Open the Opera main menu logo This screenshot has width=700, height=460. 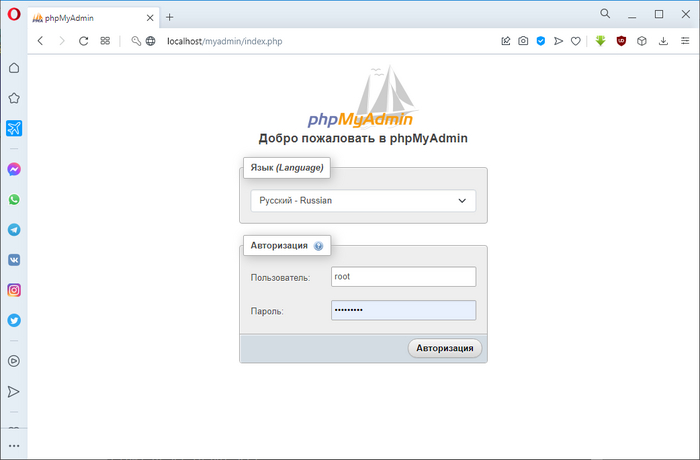14,14
